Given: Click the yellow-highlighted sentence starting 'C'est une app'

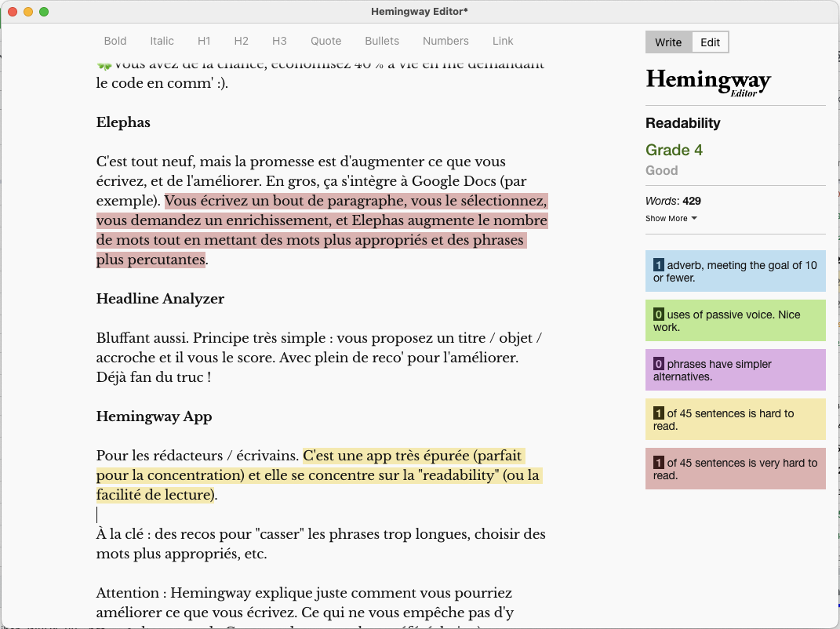Looking at the screenshot, I should pos(319,475).
